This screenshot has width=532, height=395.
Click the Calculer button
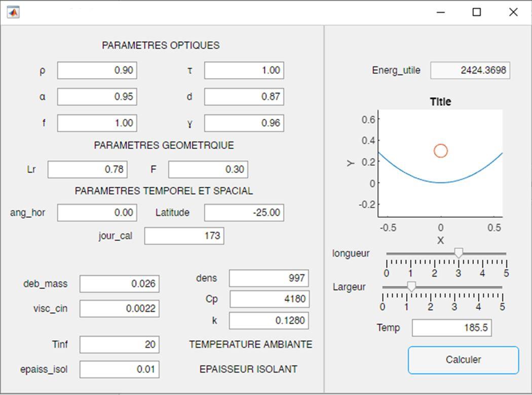click(x=463, y=360)
